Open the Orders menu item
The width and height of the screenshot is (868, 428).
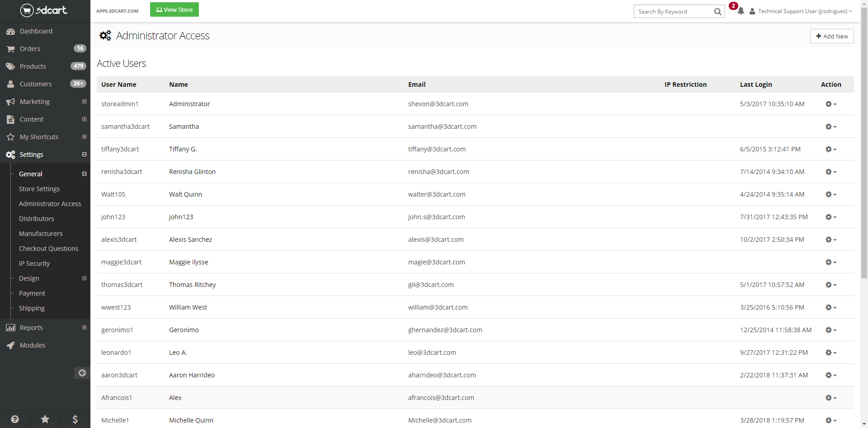click(30, 49)
